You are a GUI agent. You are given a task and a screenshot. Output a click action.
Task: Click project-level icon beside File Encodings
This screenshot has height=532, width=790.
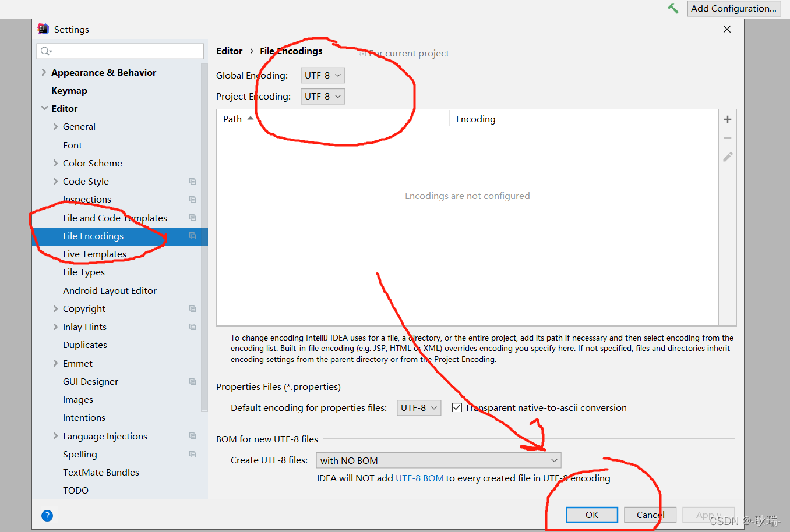pyautogui.click(x=192, y=236)
